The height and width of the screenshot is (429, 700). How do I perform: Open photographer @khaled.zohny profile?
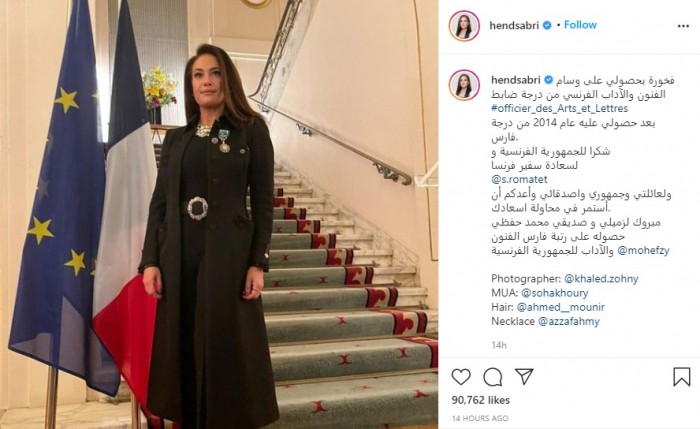coord(601,279)
